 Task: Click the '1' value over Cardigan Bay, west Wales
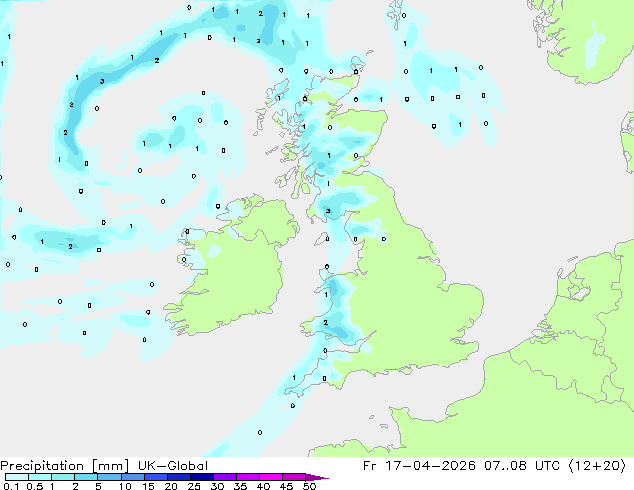point(326,295)
